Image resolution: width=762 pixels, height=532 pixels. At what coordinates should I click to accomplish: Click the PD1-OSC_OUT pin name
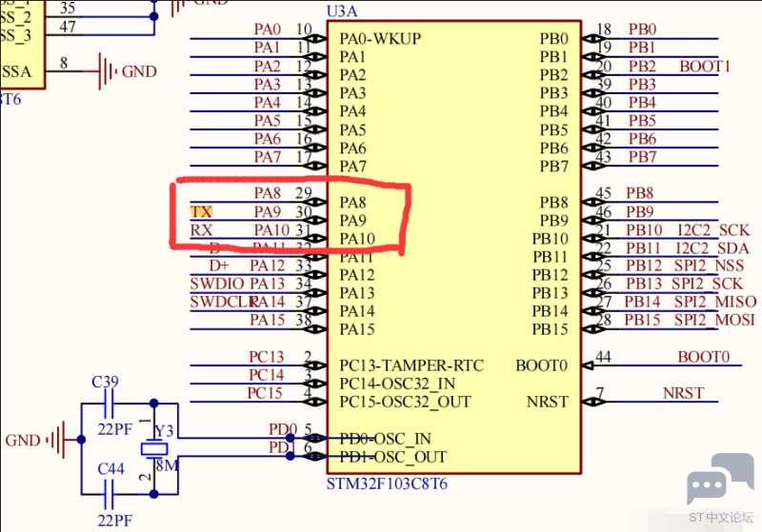point(392,457)
